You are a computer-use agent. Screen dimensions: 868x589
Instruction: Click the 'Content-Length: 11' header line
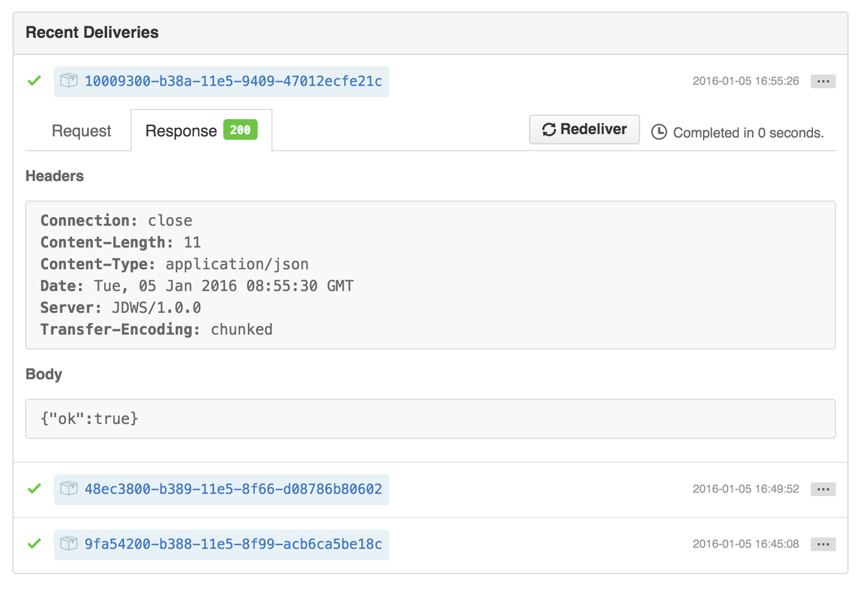tap(121, 242)
